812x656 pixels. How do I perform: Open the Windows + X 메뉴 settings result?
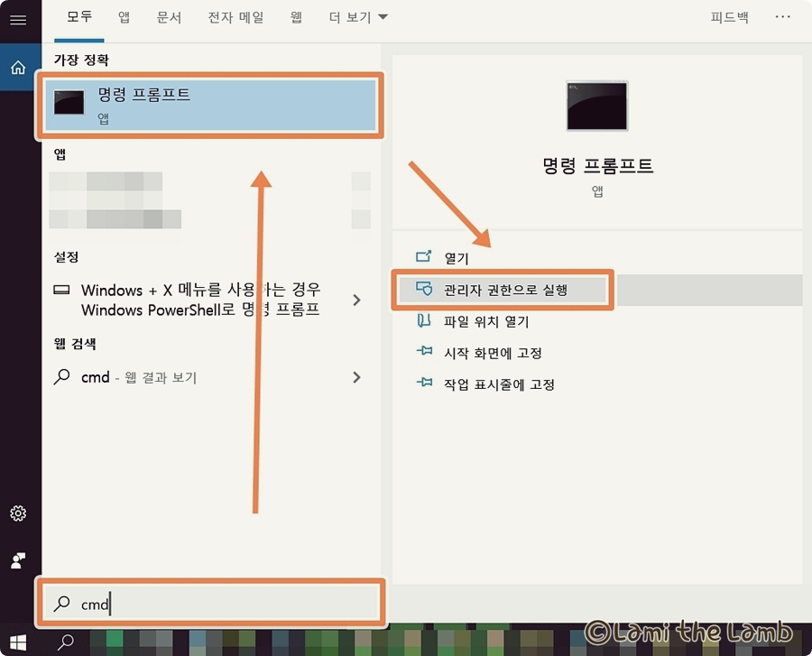pyautogui.click(x=200, y=300)
